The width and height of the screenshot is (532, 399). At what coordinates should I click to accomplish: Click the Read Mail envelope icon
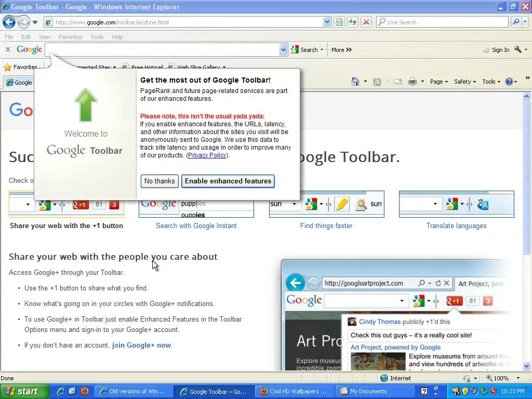pos(398,82)
